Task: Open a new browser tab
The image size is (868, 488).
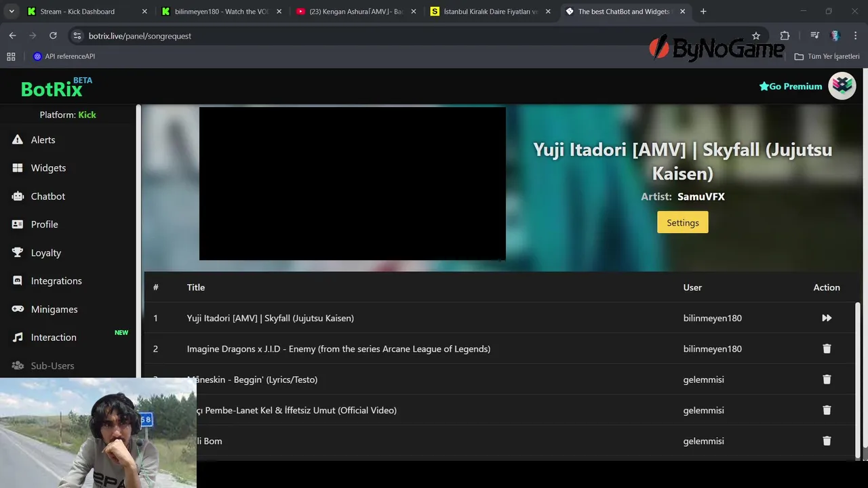Action: (x=703, y=12)
